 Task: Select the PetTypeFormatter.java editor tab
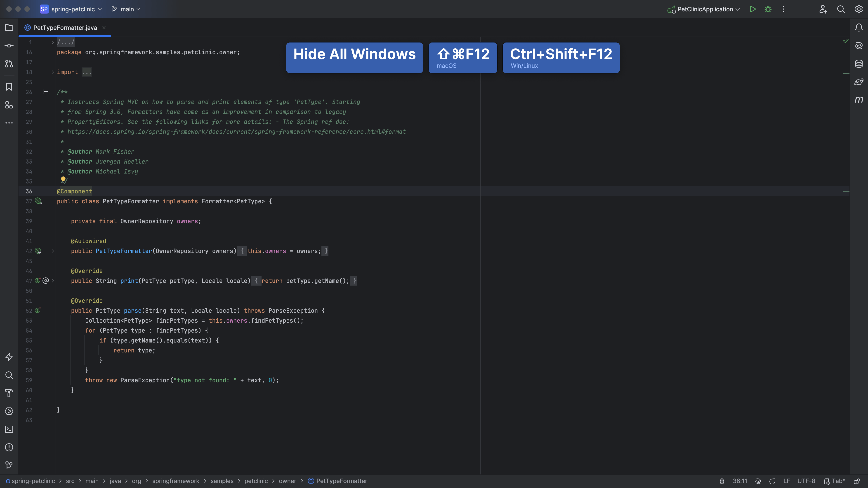pos(65,28)
